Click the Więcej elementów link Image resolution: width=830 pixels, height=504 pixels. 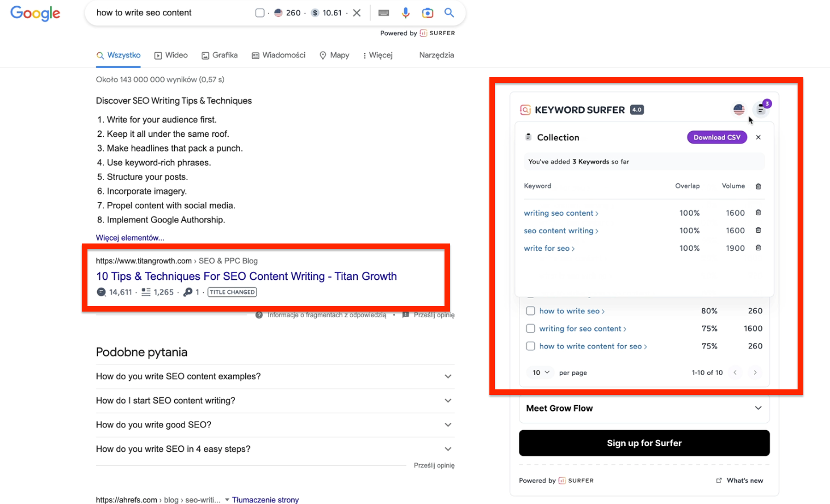tap(130, 238)
